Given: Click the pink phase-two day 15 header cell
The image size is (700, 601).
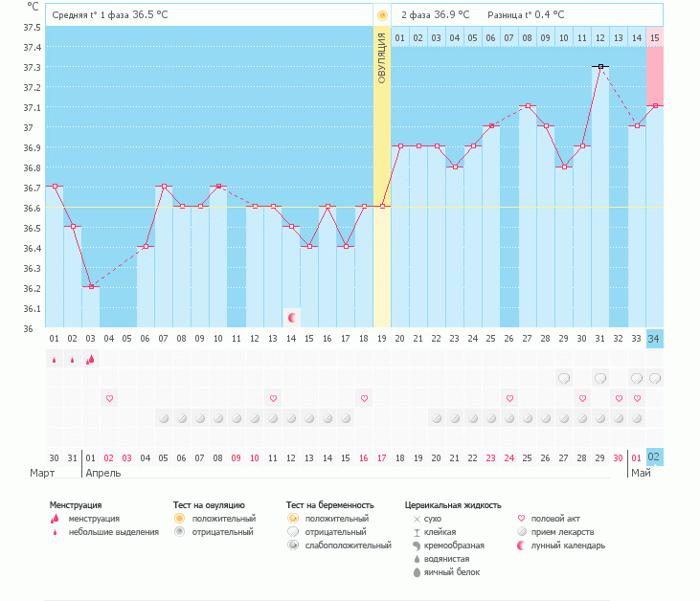Looking at the screenshot, I should point(655,37).
